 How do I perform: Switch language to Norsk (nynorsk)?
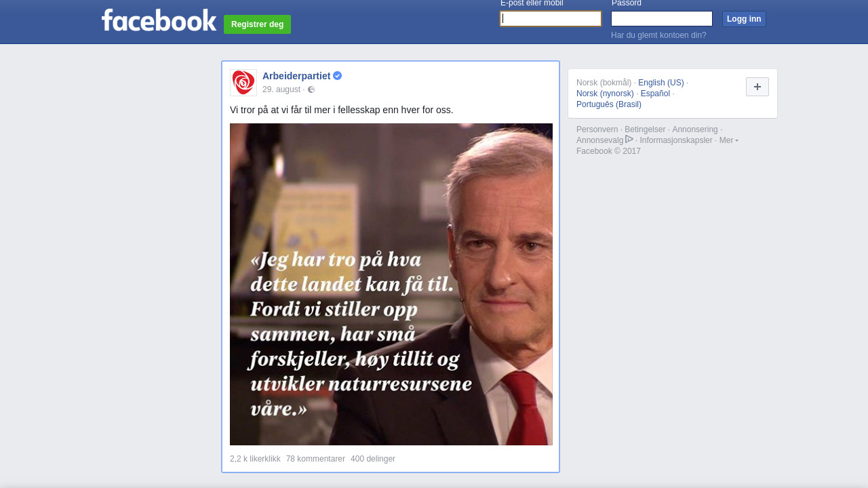[x=605, y=94]
